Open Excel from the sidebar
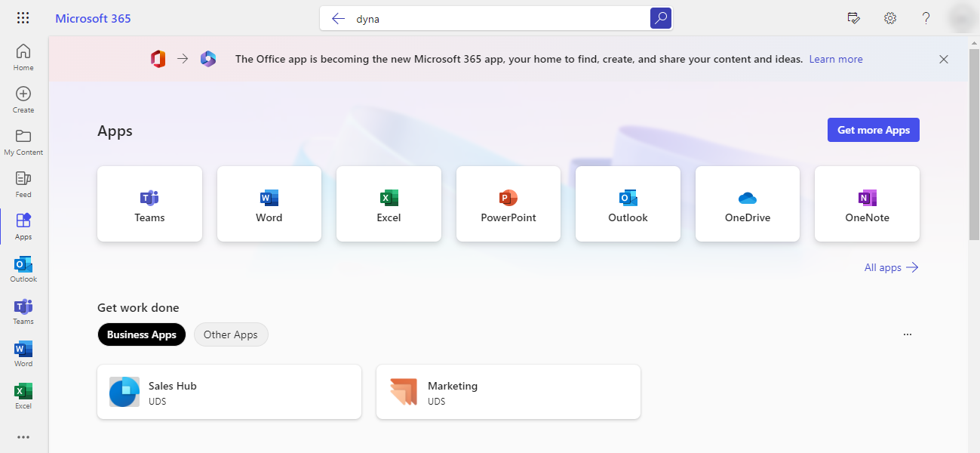 click(23, 396)
